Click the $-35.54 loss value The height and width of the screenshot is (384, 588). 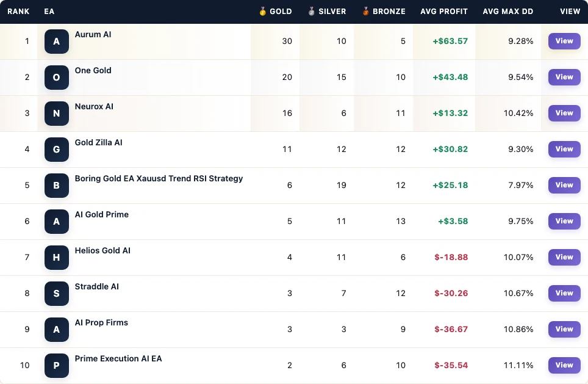[x=451, y=366]
